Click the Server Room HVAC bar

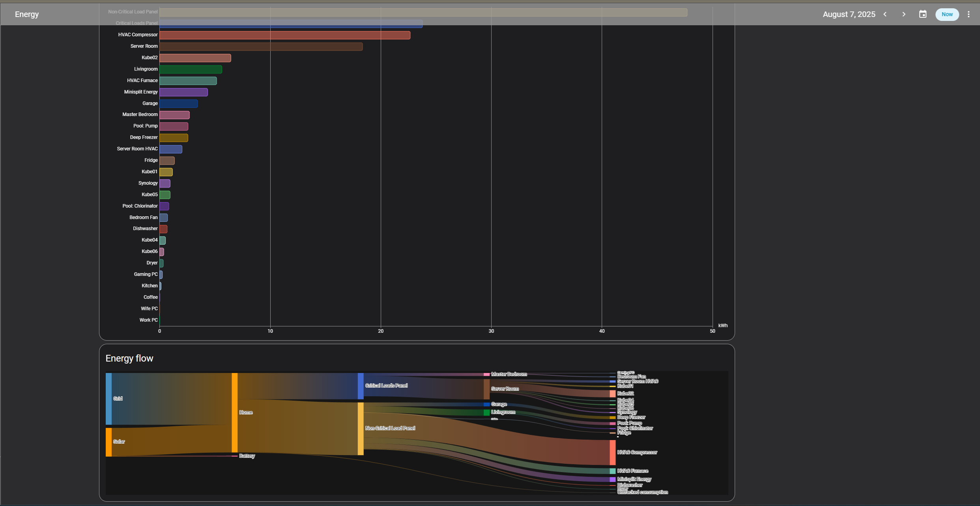pos(171,149)
